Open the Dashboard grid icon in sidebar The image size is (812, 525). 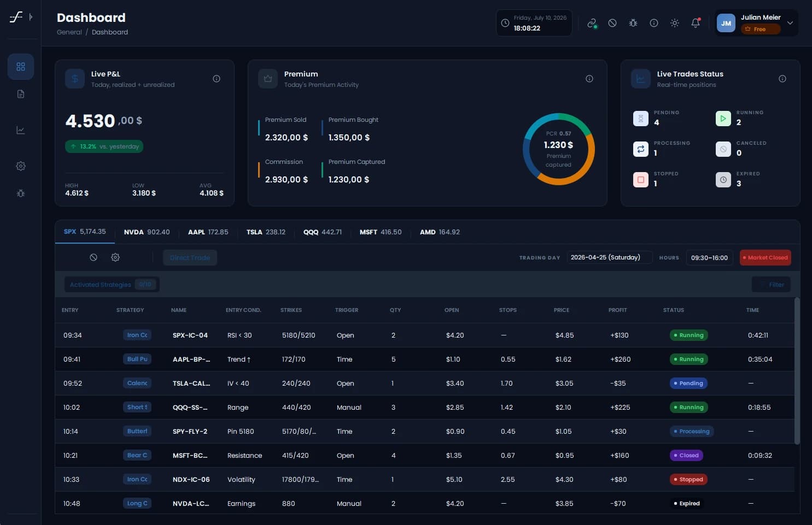21,67
